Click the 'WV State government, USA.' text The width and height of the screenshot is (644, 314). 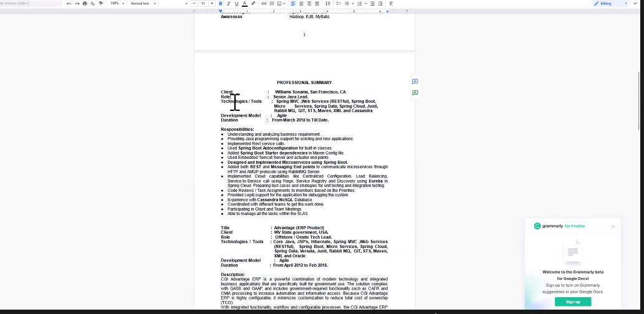pos(302,232)
